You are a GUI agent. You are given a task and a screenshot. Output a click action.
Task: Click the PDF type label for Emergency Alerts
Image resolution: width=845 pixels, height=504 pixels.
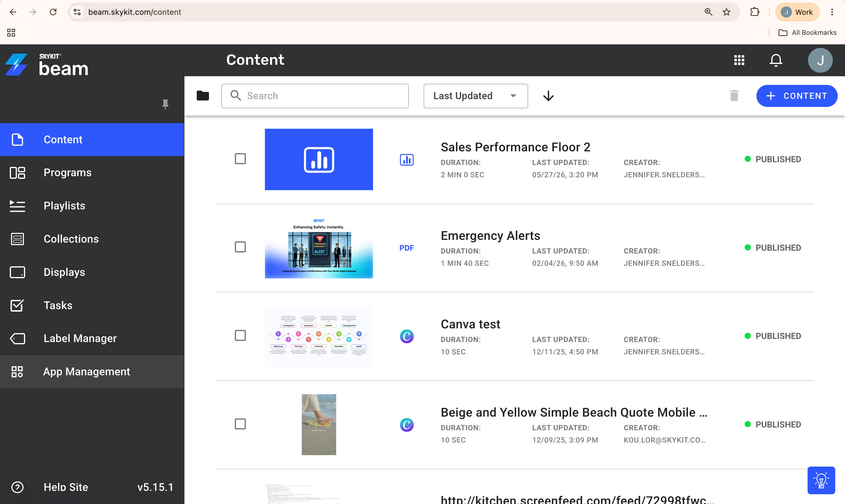(406, 248)
